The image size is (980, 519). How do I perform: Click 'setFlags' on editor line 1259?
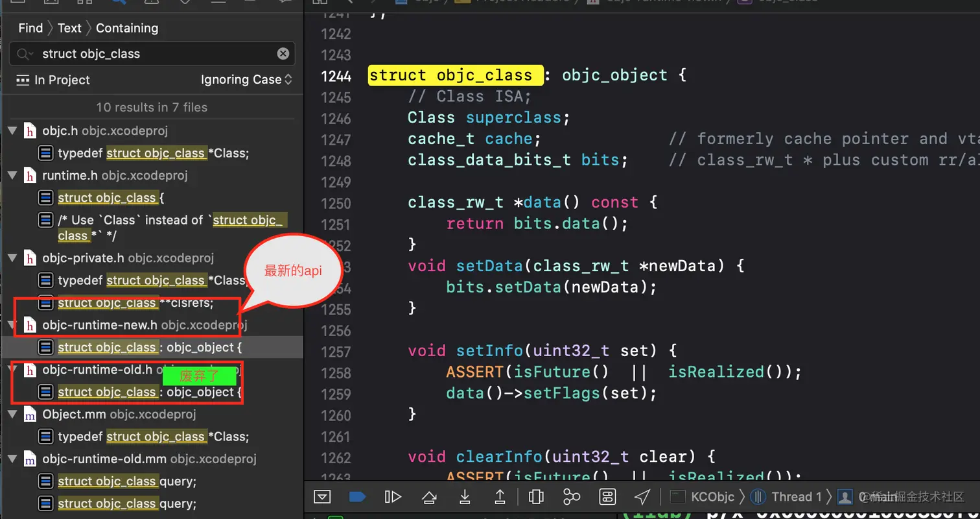pyautogui.click(x=562, y=393)
